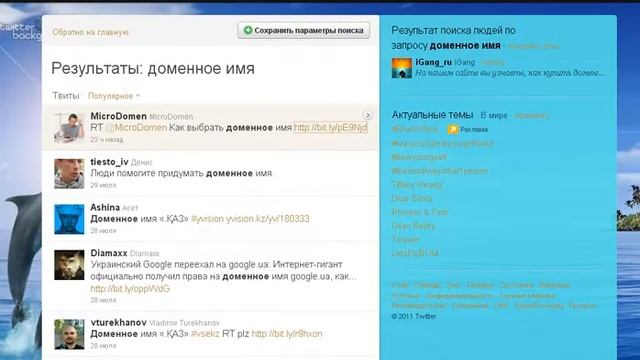Expand the Популярное sort dropdown
640x360 pixels.
[114, 96]
